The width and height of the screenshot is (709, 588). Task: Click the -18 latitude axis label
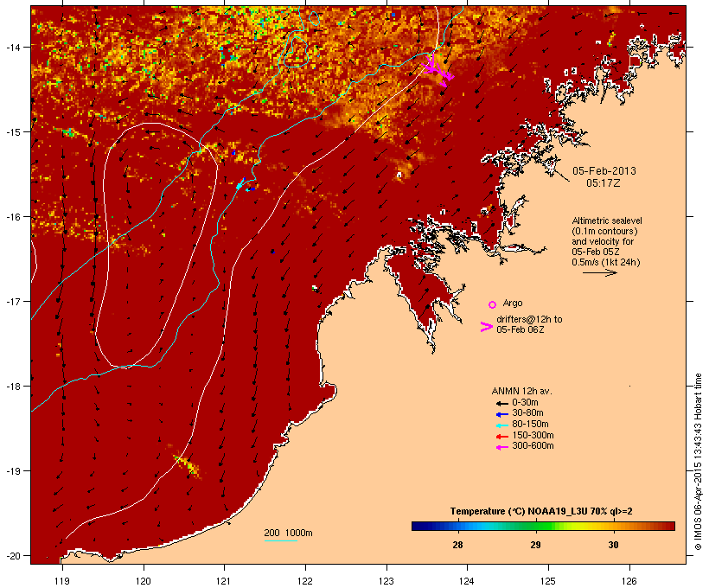(x=12, y=387)
